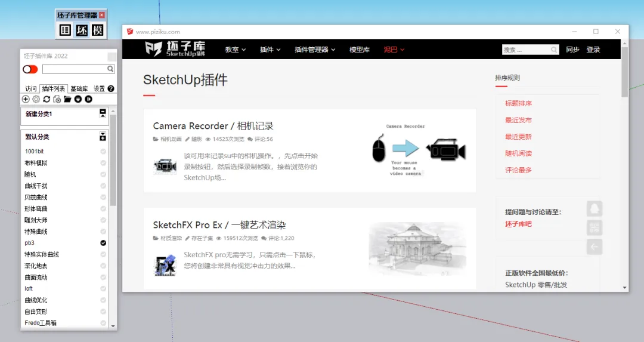Image resolution: width=644 pixels, height=342 pixels.
Task: Open the SketchFX Pro Ex / 一键艺术渲染 title
Action: [x=219, y=225]
